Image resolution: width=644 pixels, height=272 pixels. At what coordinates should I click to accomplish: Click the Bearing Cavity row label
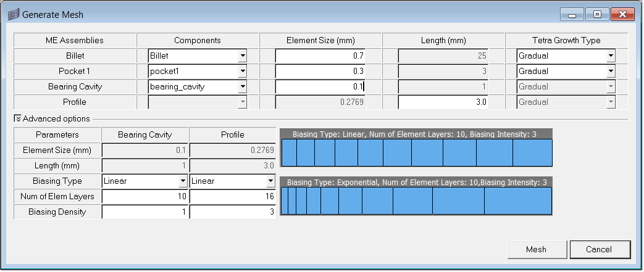[x=75, y=86]
